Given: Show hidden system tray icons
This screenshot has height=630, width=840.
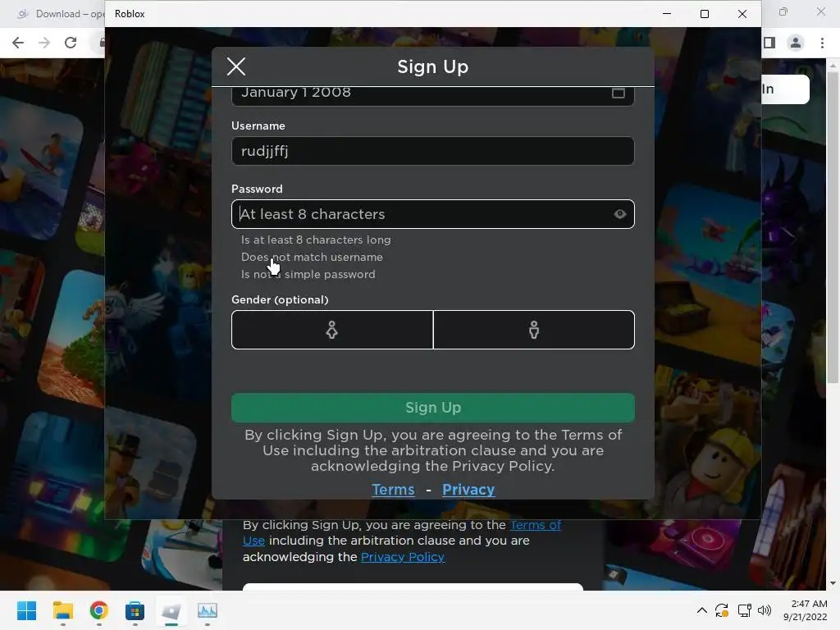Looking at the screenshot, I should [x=702, y=610].
